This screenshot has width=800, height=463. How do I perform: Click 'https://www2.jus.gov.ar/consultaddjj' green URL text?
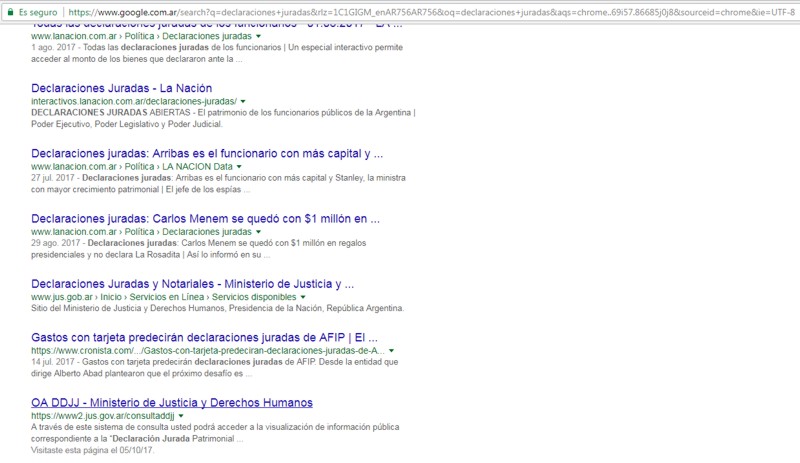tap(103, 416)
